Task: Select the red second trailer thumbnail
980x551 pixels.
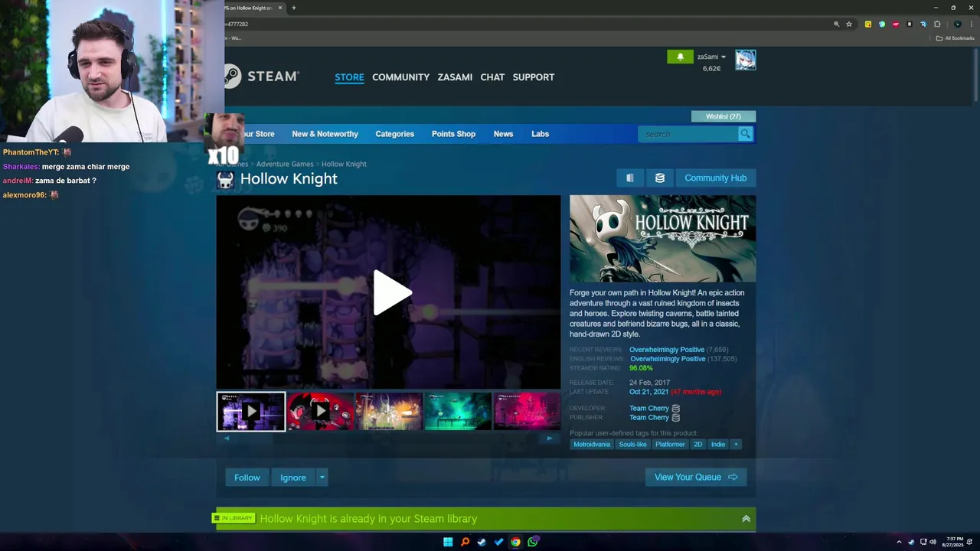Action: [320, 412]
